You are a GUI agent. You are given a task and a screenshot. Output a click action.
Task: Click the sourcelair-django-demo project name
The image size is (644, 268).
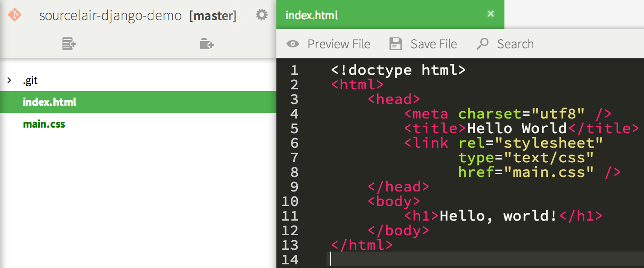pyautogui.click(x=110, y=15)
